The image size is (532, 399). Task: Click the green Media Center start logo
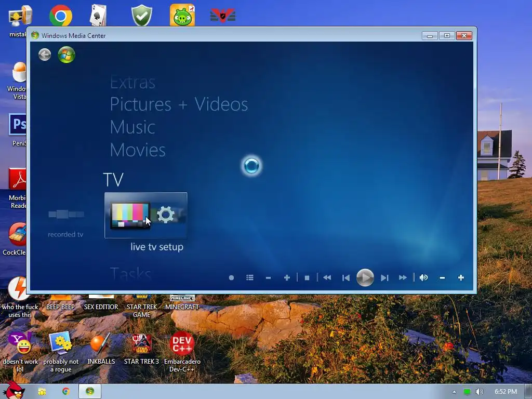click(x=66, y=55)
